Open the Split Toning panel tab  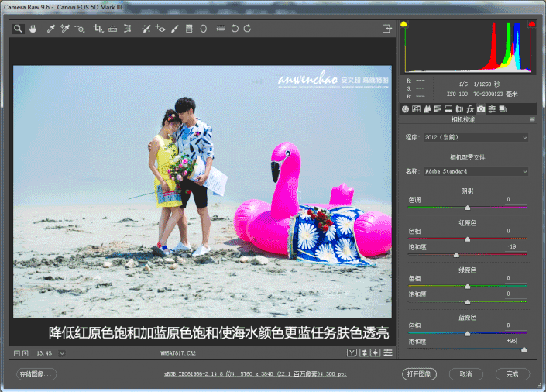click(x=449, y=109)
